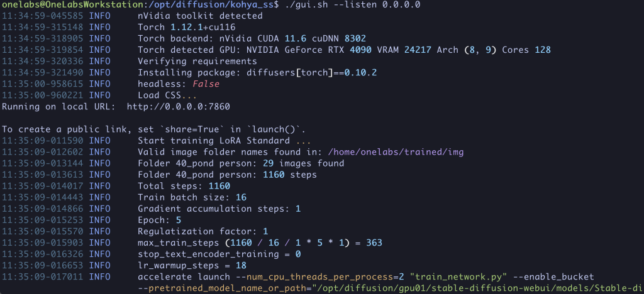644x294 pixels.
Task: Click the --pretrained_model_name_or_path argument
Action: pyautogui.click(x=225, y=288)
